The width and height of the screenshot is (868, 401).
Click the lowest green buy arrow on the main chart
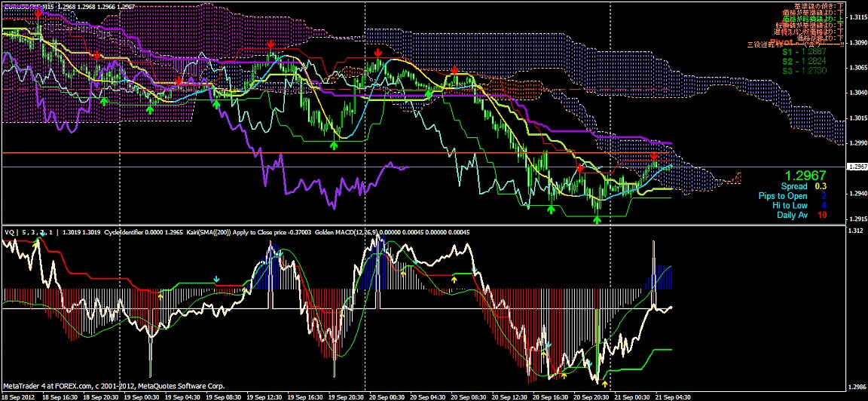tap(598, 219)
